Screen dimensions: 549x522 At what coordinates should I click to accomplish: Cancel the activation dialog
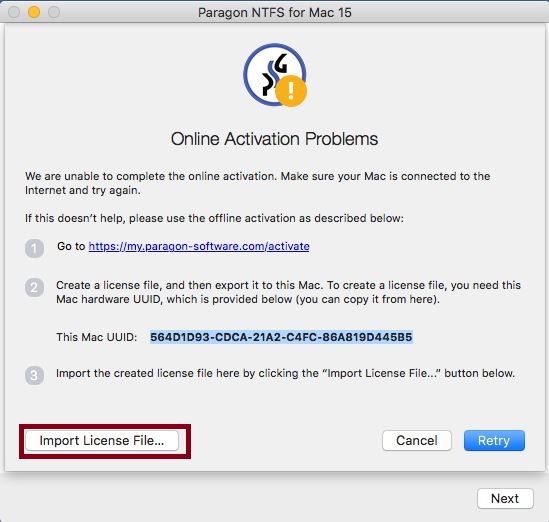(417, 440)
